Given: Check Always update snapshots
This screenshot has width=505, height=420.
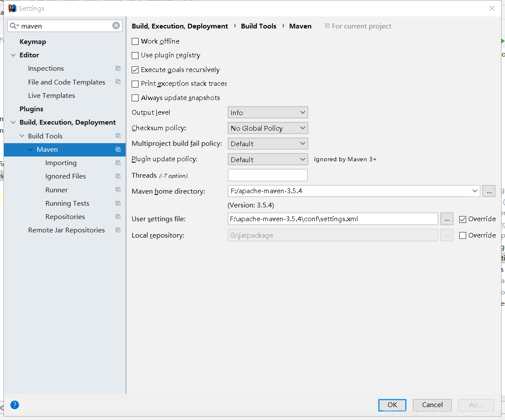Looking at the screenshot, I should (x=135, y=98).
